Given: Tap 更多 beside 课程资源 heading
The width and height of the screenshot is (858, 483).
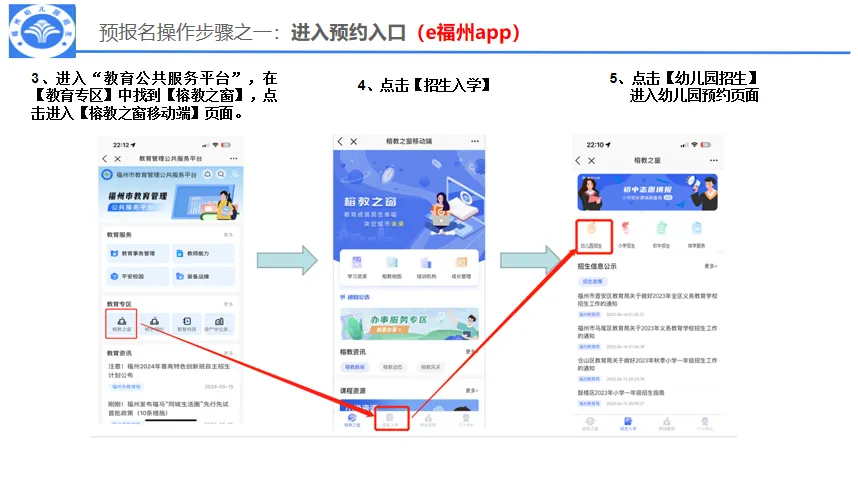Looking at the screenshot, I should pyautogui.click(x=472, y=391).
